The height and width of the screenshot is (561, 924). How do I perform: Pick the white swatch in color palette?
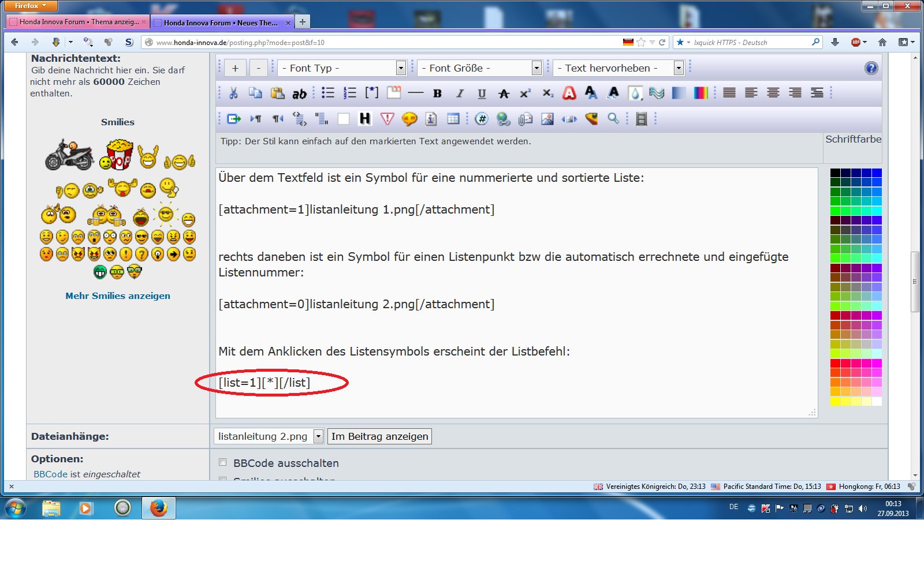click(877, 401)
